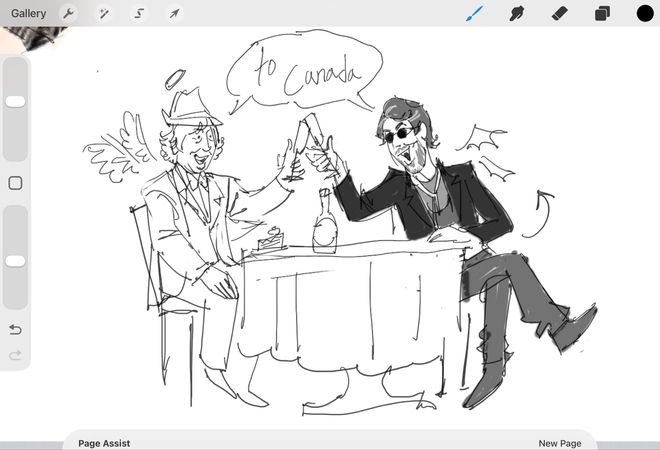Add a New Page
This screenshot has width=660, height=450.
[559, 443]
